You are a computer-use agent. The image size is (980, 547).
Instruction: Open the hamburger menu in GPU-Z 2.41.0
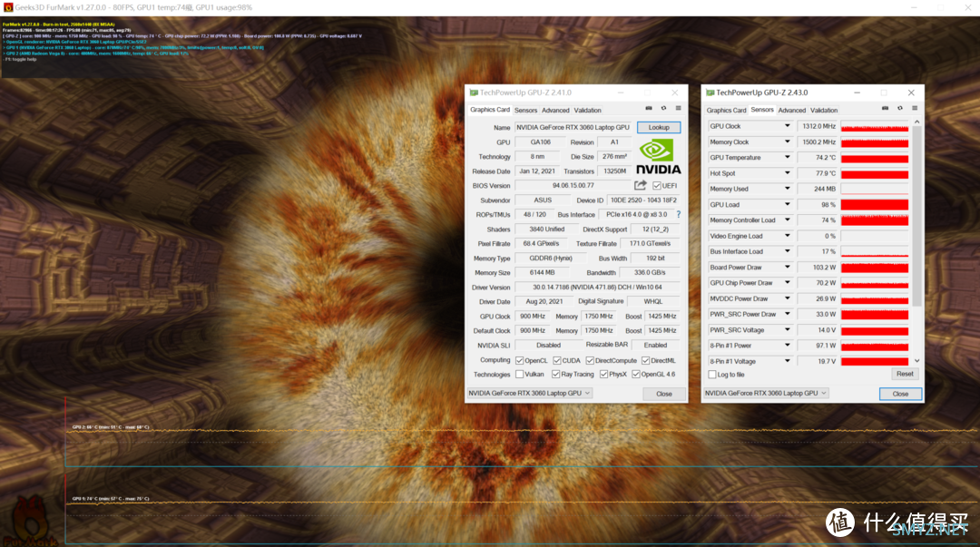[678, 109]
